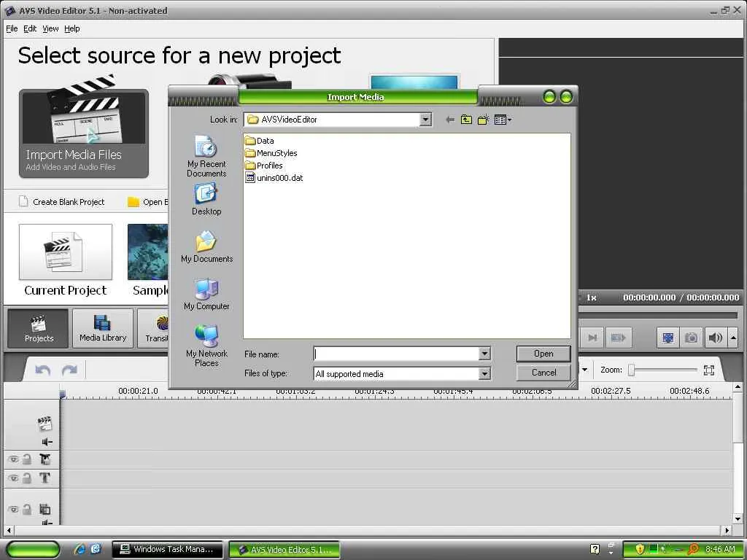
Task: Toggle visibility of the video overlay track
Action: [13, 509]
